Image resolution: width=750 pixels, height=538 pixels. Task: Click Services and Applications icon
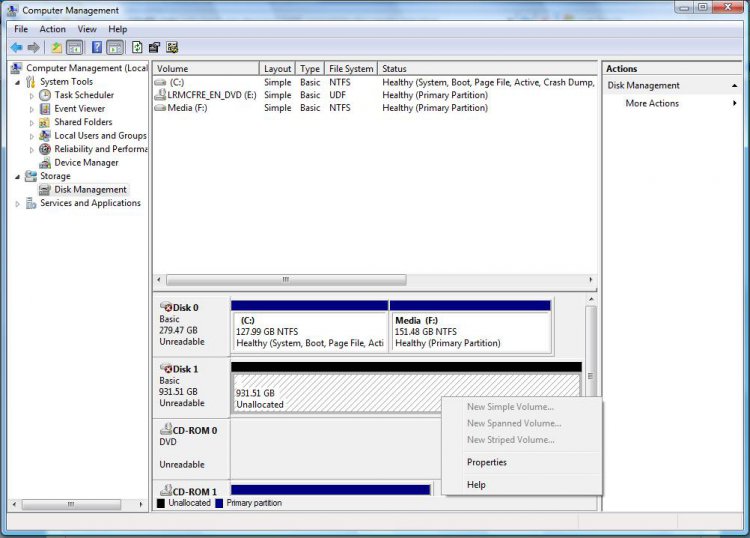coord(31,203)
